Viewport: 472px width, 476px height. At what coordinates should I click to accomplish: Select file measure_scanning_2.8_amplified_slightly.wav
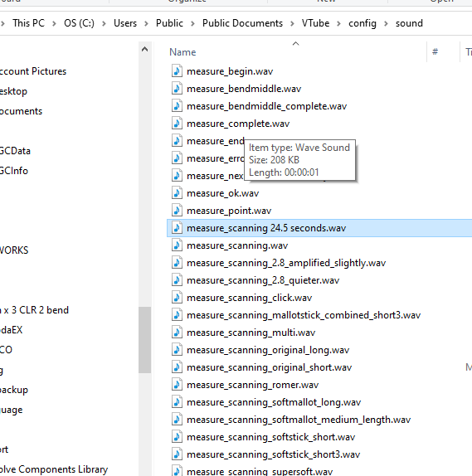[x=286, y=263]
